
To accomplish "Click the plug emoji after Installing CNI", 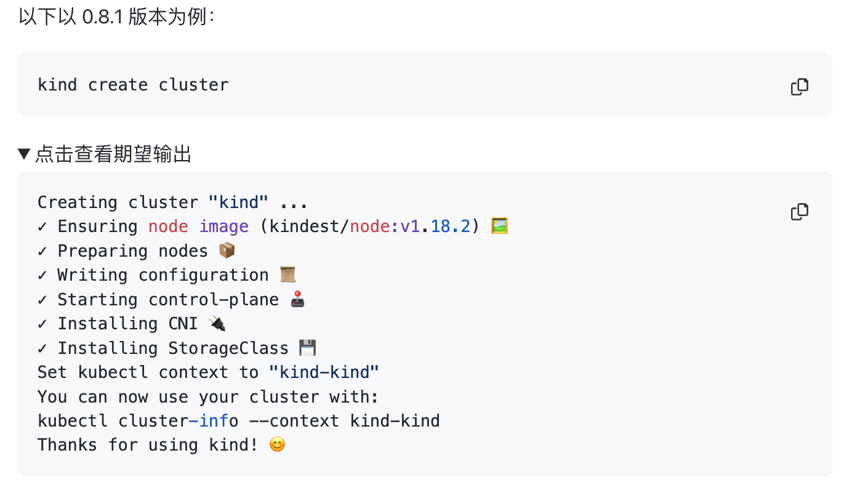I will [217, 324].
